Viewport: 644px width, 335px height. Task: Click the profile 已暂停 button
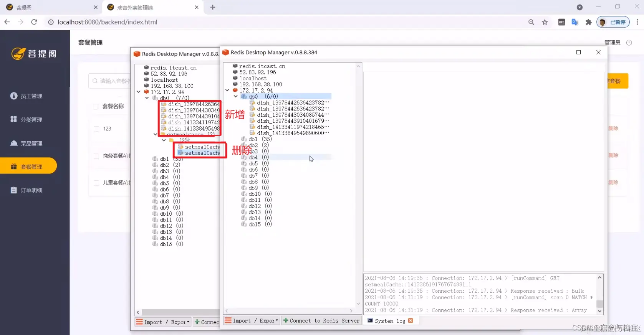coord(613,22)
